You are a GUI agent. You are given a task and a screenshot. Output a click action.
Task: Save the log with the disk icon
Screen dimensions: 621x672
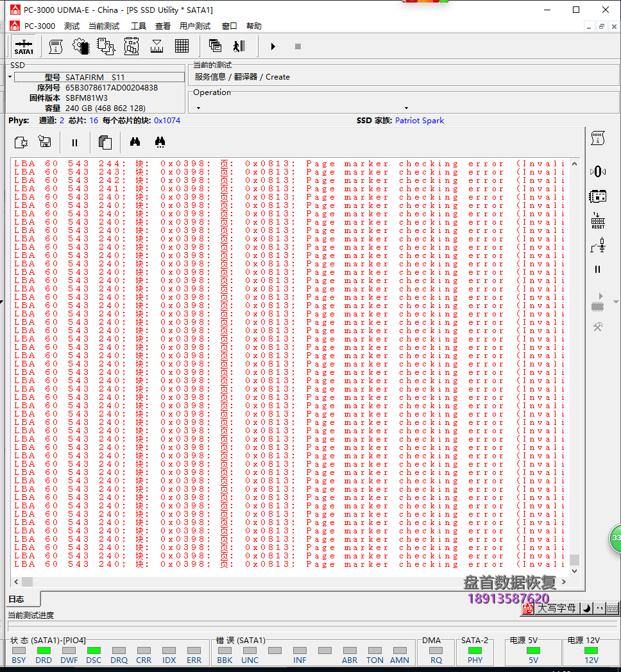tap(44, 141)
